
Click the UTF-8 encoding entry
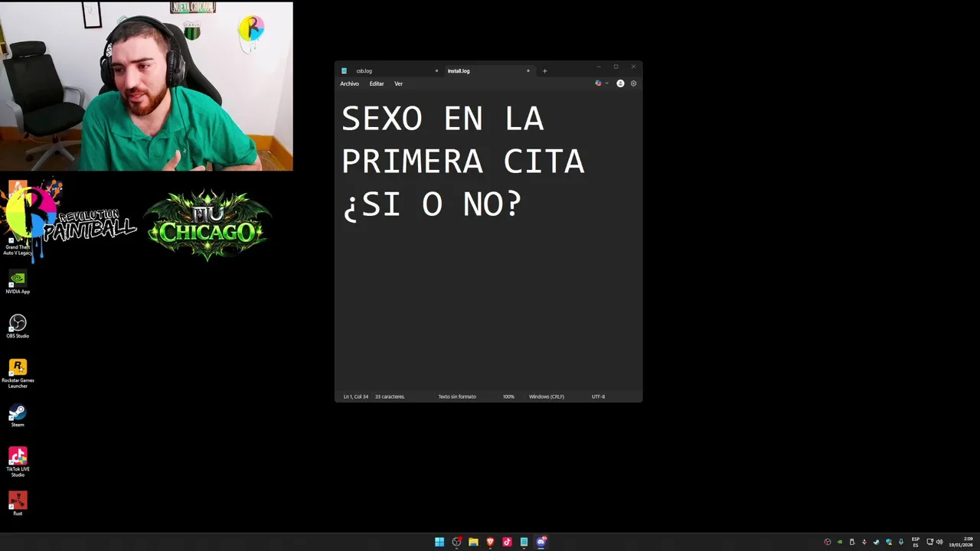tap(598, 396)
